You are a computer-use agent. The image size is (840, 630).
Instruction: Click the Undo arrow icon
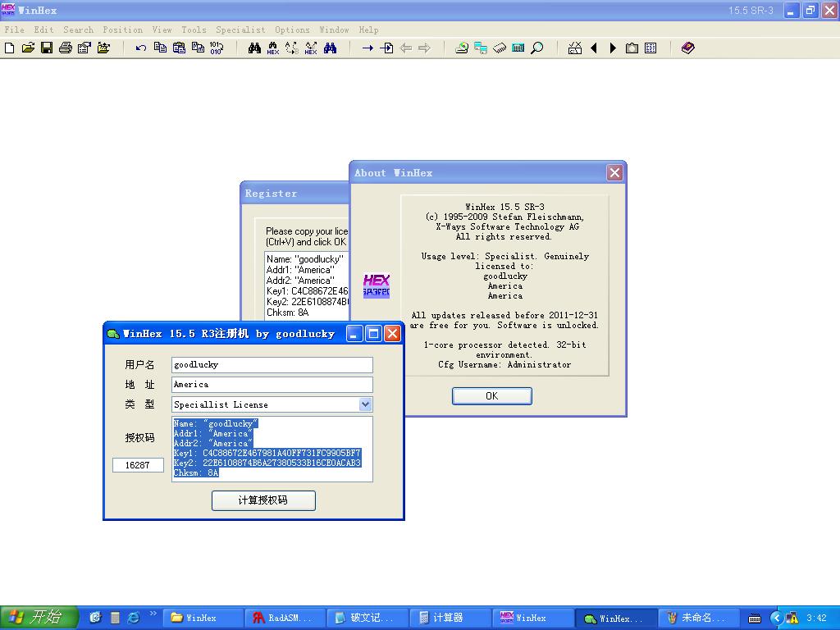[141, 48]
